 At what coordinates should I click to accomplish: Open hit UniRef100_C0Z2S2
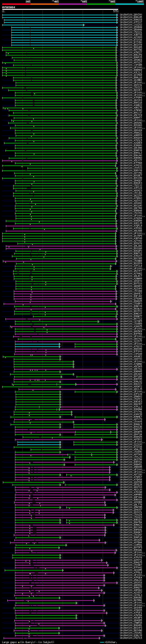coord(131,25)
